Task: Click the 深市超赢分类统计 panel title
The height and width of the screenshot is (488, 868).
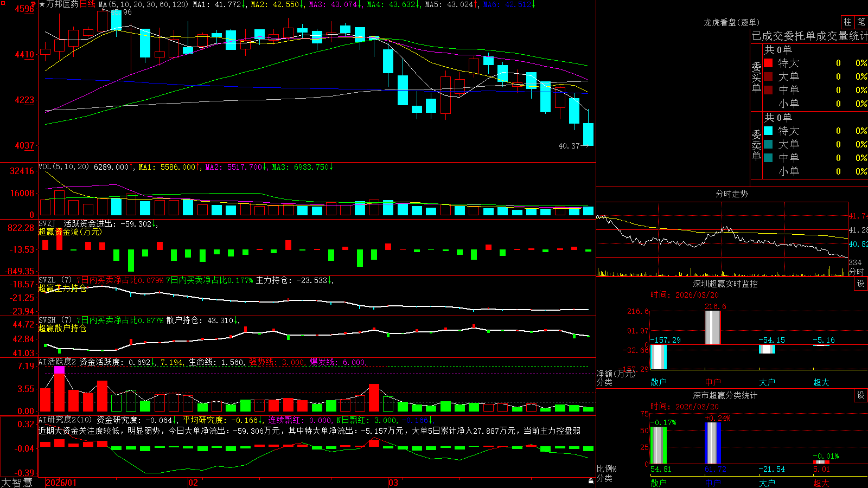Action: coord(725,395)
